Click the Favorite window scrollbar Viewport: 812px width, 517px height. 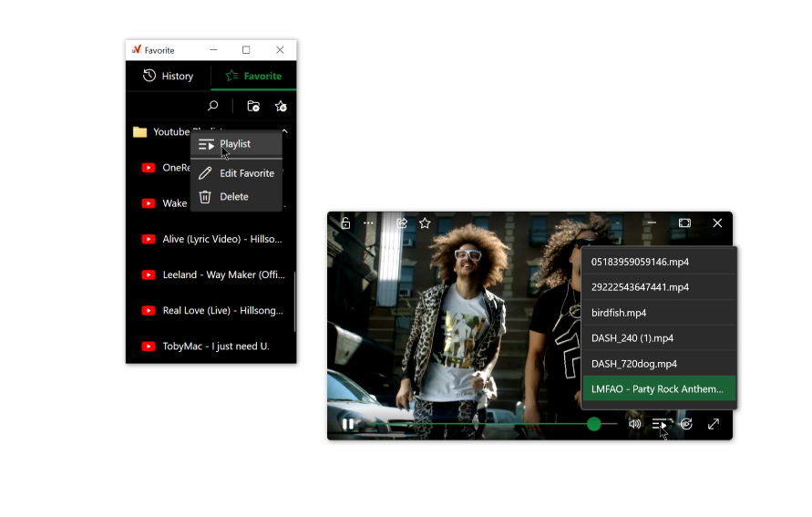tap(294, 302)
